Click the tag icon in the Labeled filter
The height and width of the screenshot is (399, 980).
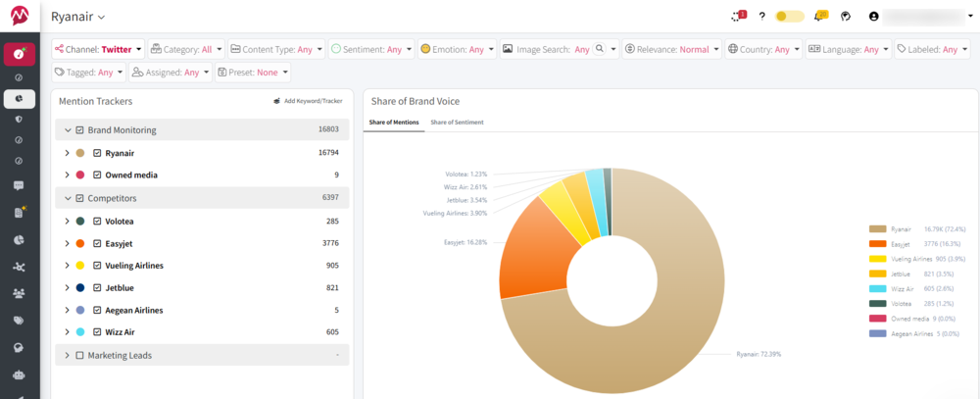pos(902,49)
